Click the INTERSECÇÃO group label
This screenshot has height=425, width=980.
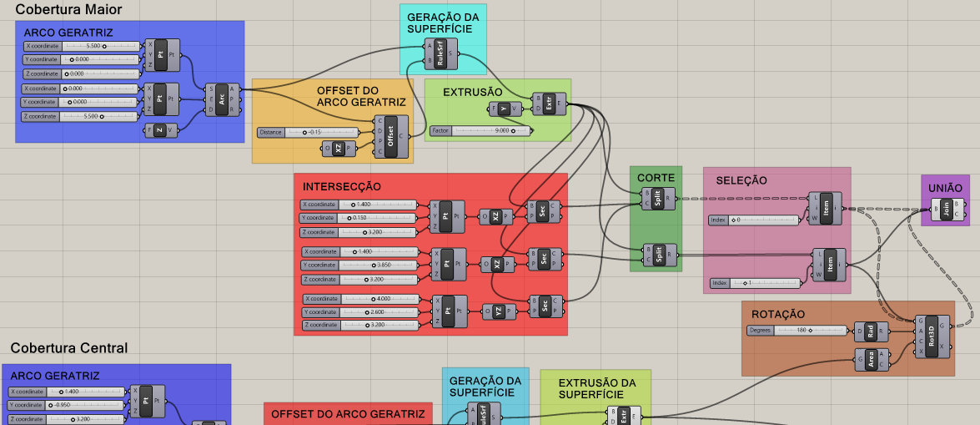click(342, 186)
